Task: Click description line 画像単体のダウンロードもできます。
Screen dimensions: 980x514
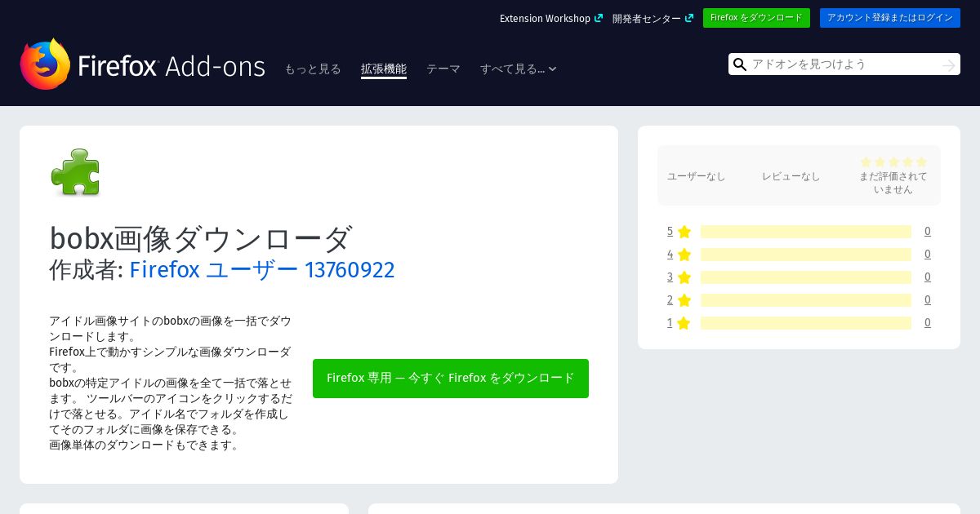Action: (x=145, y=445)
